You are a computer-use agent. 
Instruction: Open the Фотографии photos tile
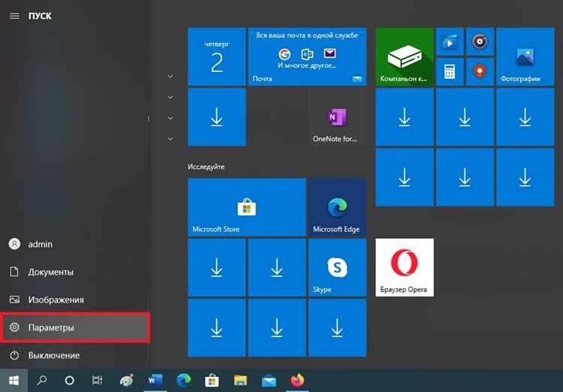coord(525,57)
